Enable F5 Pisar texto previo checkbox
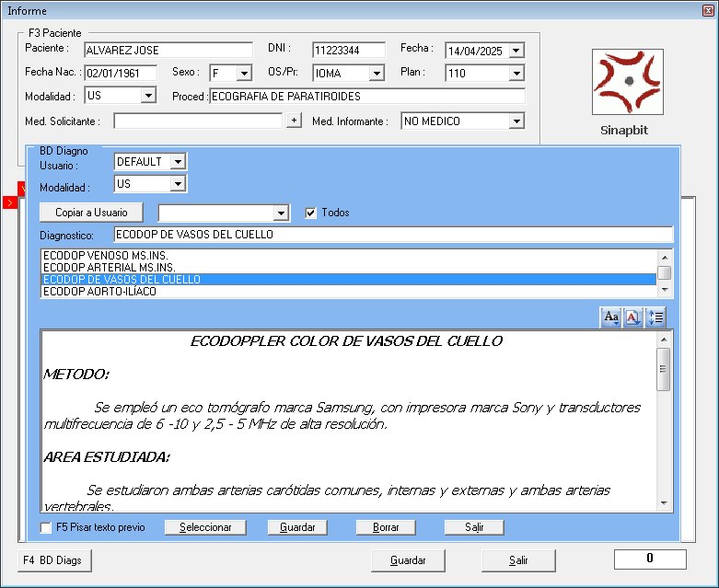The width and height of the screenshot is (719, 588). pos(46,527)
